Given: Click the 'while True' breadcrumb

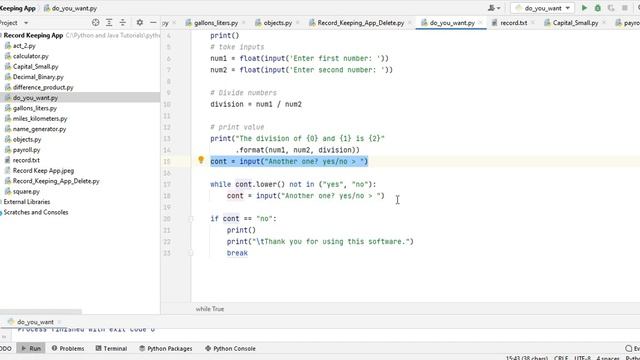Looking at the screenshot, I should (x=209, y=309).
